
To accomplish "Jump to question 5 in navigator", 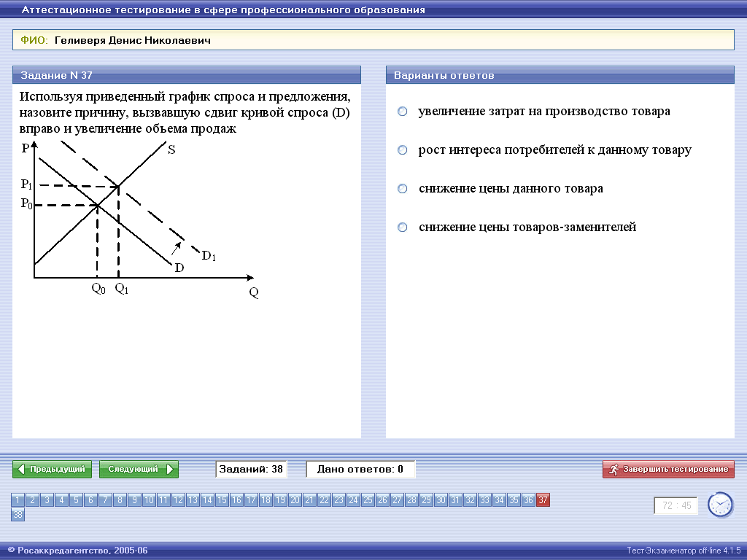I will pyautogui.click(x=76, y=500).
